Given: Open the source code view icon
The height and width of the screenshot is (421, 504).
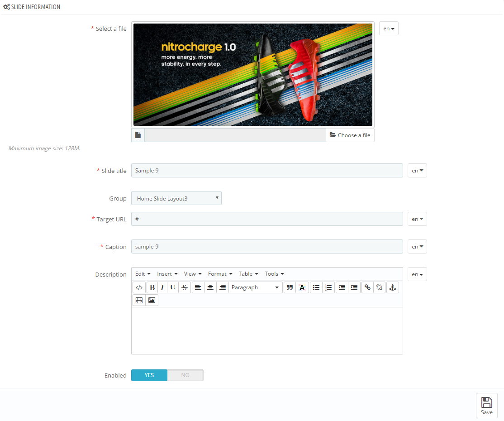Looking at the screenshot, I should tap(139, 287).
